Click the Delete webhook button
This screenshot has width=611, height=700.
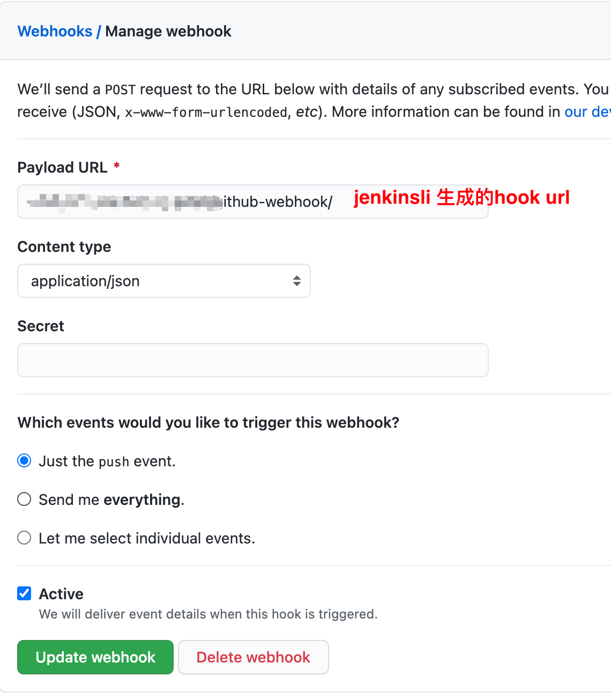pyautogui.click(x=253, y=657)
